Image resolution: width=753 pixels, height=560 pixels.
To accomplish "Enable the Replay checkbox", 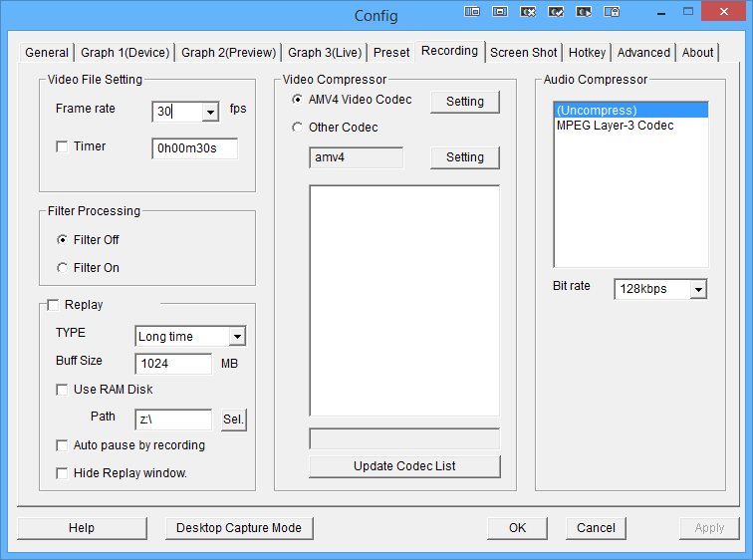I will (x=53, y=305).
